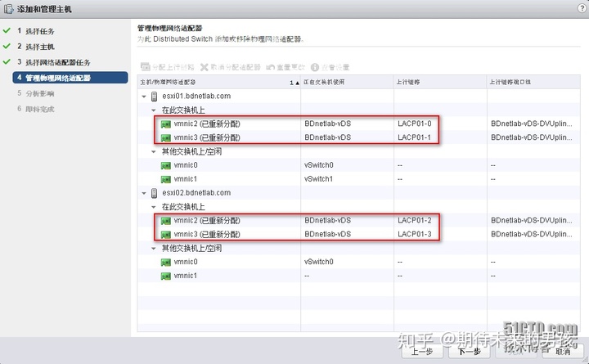Collapse 'On other switches' group under esxi01

154,152
